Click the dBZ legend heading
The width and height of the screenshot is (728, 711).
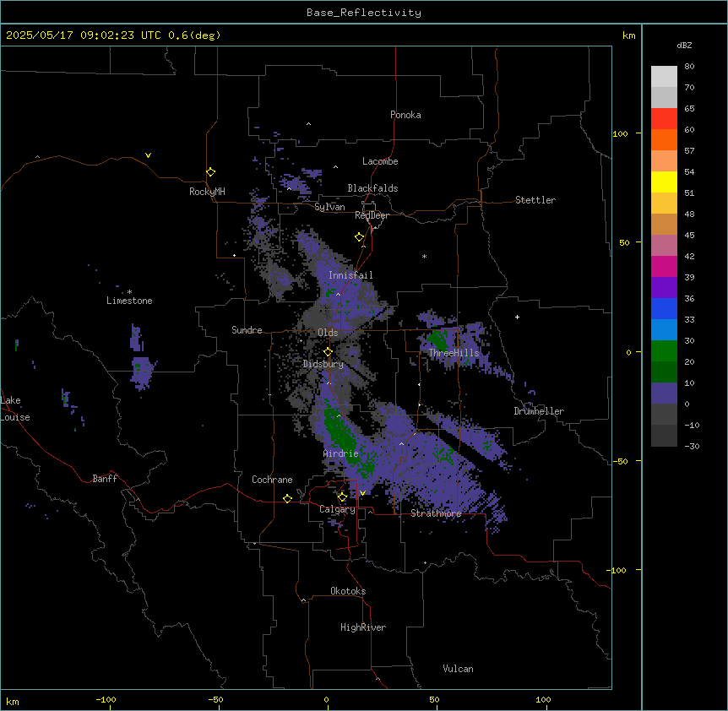coord(684,46)
